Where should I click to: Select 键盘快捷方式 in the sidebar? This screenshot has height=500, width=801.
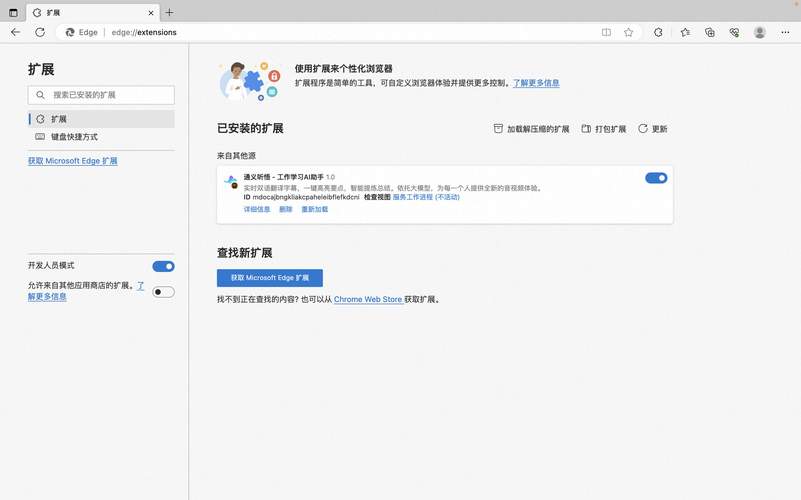[x=74, y=137]
